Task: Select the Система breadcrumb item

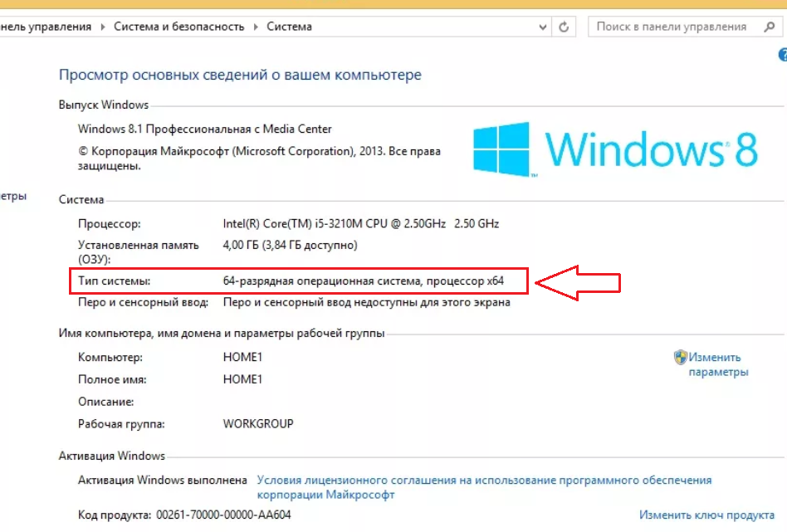Action: point(289,27)
